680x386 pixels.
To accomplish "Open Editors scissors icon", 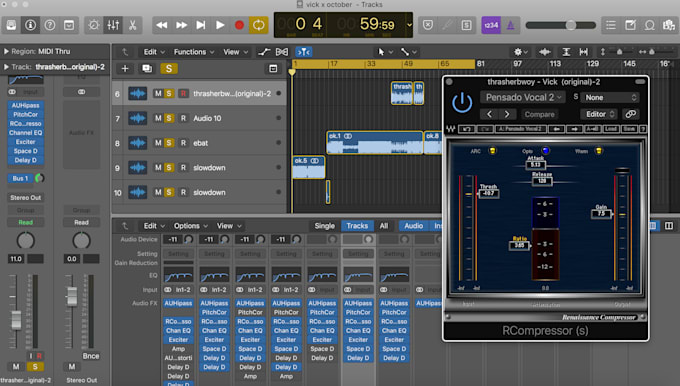I will (132, 25).
